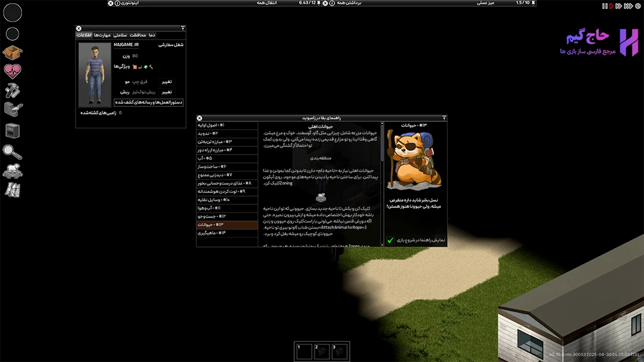This screenshot has height=362, width=644.
Task: Click the character avatar preview
Action: coord(95,75)
